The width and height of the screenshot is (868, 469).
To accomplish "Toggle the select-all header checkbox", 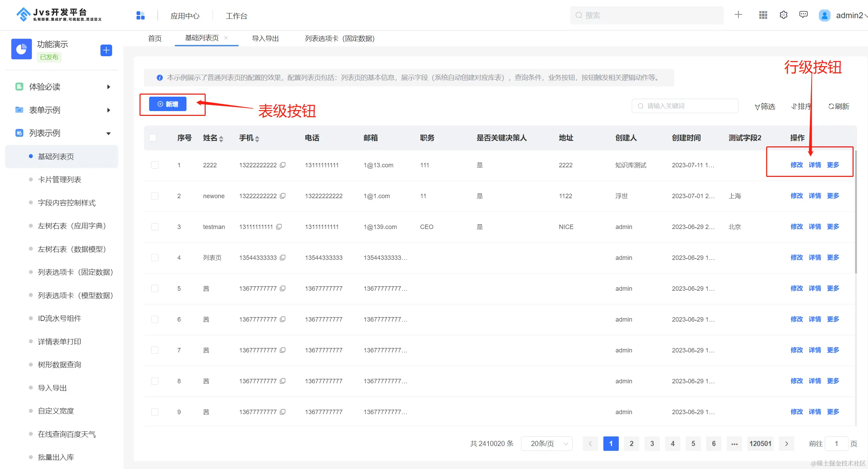I will pos(153,138).
